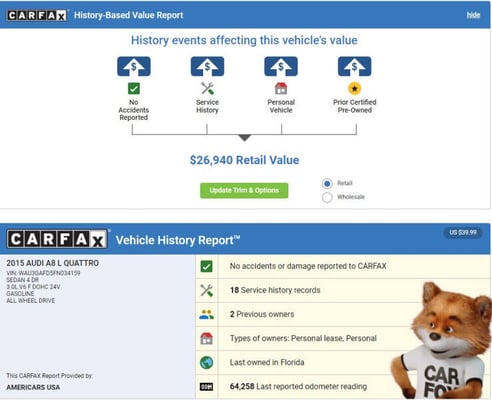Viewport: 492px width, 400px height.
Task: Click the Personal Vehicle house icon
Action: point(281,89)
